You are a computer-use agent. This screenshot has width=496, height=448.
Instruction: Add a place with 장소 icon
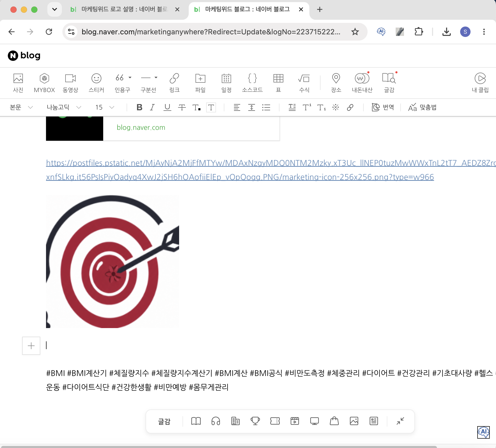pos(336,83)
